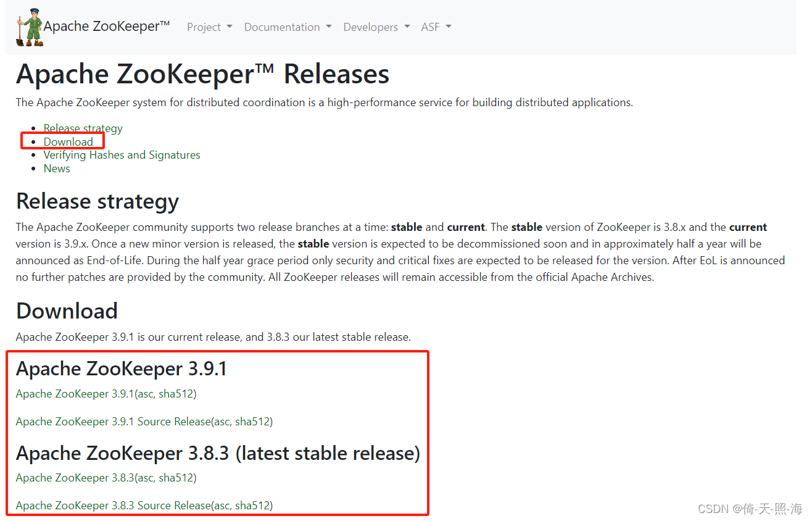Click the "3.8.3 (latest stable release)" heading
The image size is (812, 521).
218,453
